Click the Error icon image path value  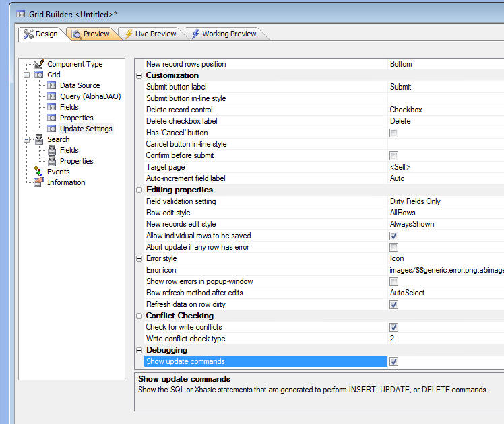pos(446,270)
